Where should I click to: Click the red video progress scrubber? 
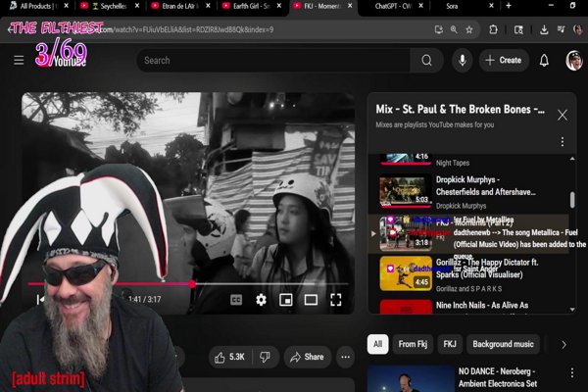(x=192, y=284)
